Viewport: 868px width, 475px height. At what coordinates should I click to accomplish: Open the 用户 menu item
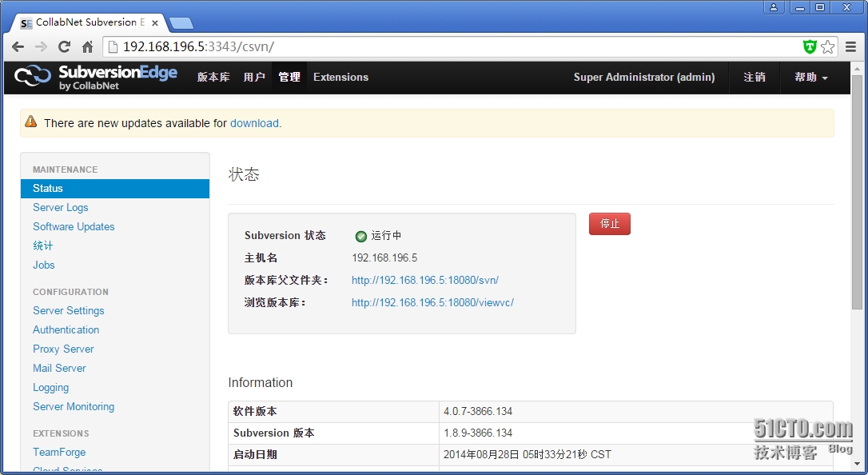[x=254, y=77]
